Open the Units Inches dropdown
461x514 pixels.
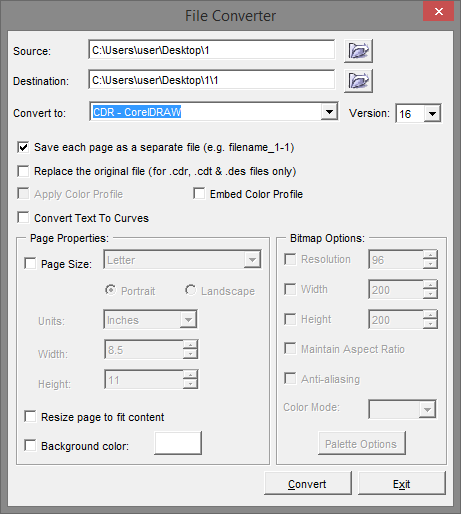point(188,320)
